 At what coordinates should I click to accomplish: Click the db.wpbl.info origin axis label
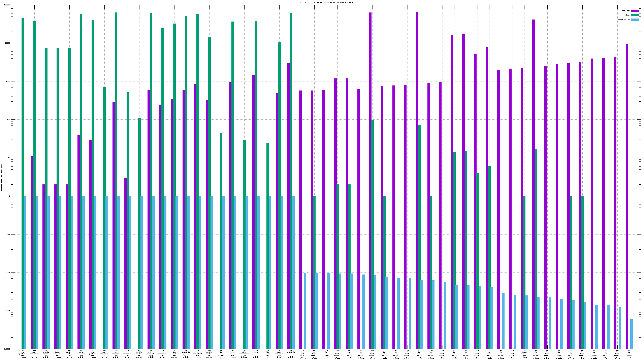click(174, 354)
